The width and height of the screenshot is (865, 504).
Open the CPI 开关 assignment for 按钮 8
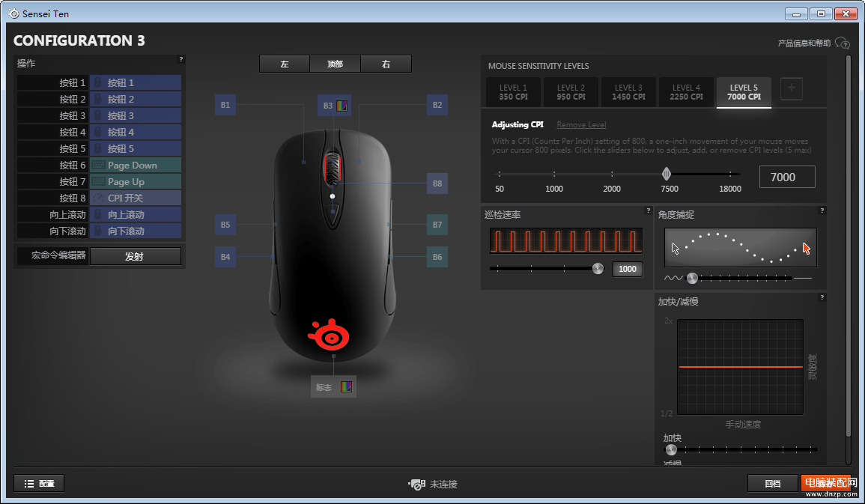(x=136, y=198)
